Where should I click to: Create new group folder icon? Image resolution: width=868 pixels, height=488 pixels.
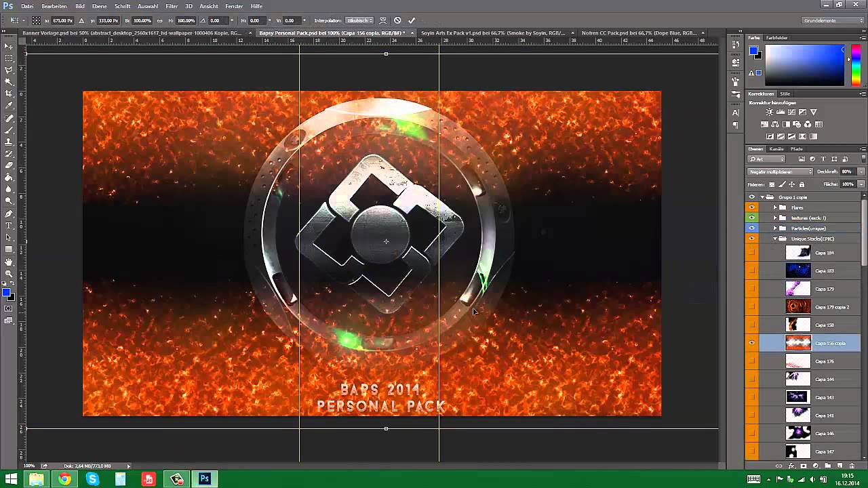(828, 466)
